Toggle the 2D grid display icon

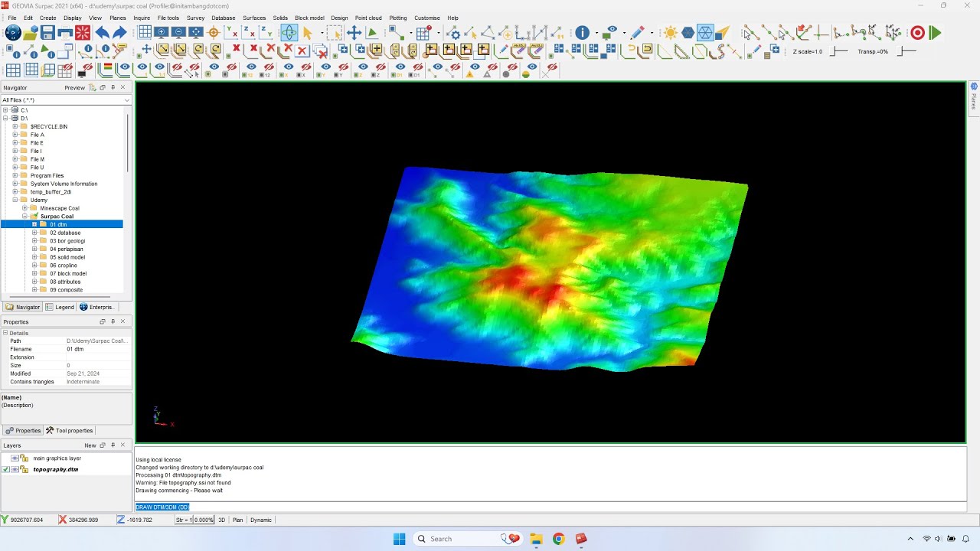[145, 33]
